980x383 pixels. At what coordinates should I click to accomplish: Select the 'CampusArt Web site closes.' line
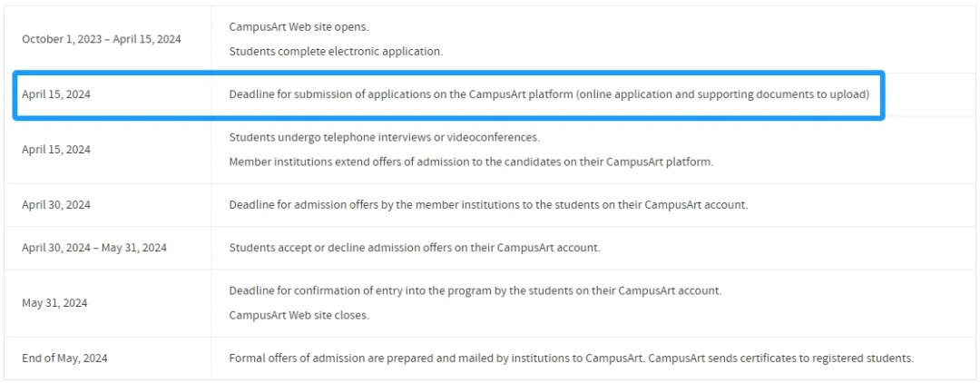click(x=299, y=315)
